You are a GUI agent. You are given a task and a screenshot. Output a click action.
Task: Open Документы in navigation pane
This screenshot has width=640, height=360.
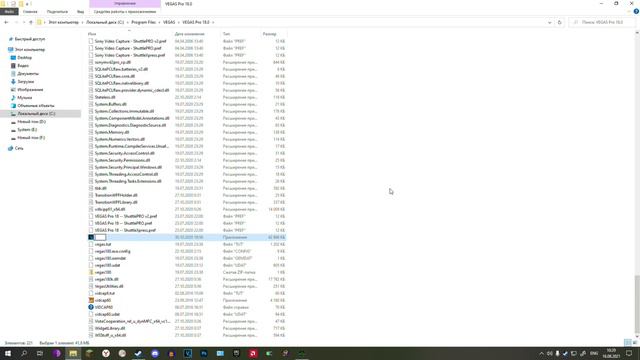click(x=28, y=73)
